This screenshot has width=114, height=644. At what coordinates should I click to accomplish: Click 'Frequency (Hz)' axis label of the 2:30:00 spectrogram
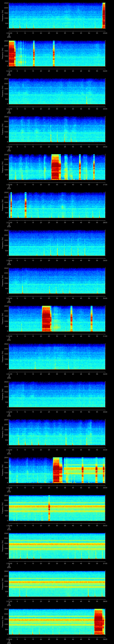click(x=3, y=318)
